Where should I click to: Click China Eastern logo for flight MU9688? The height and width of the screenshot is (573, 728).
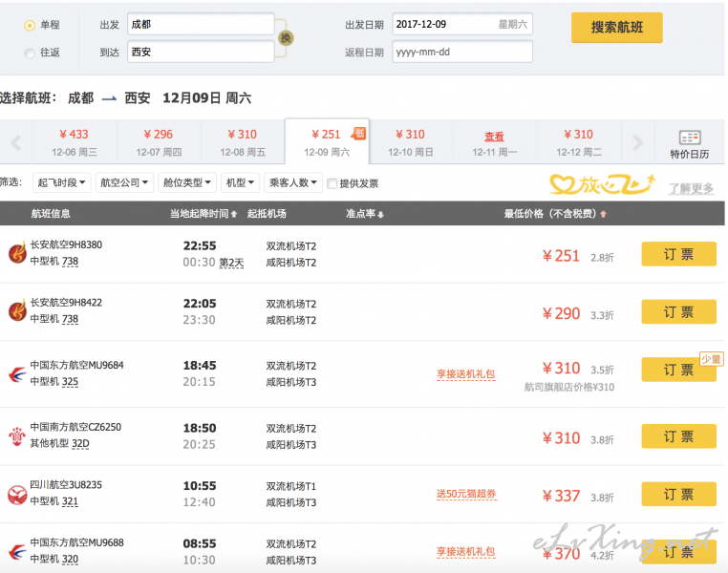click(17, 551)
